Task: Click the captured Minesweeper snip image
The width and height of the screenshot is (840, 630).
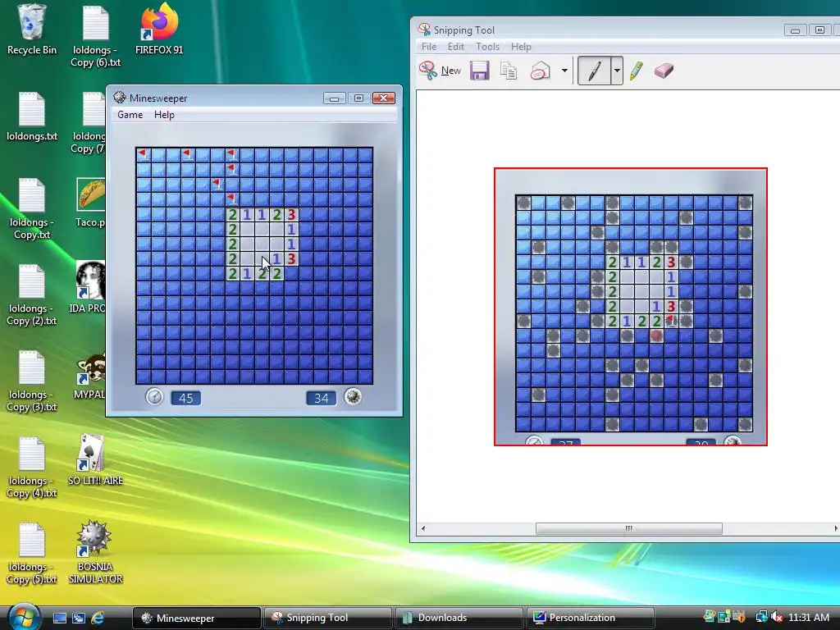Action: (x=631, y=307)
